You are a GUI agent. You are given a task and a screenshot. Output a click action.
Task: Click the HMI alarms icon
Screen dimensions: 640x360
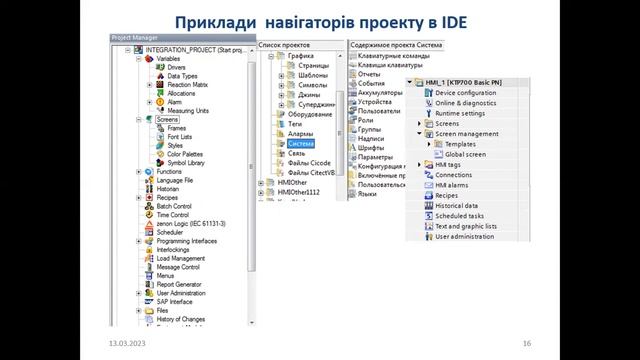[x=429, y=185]
